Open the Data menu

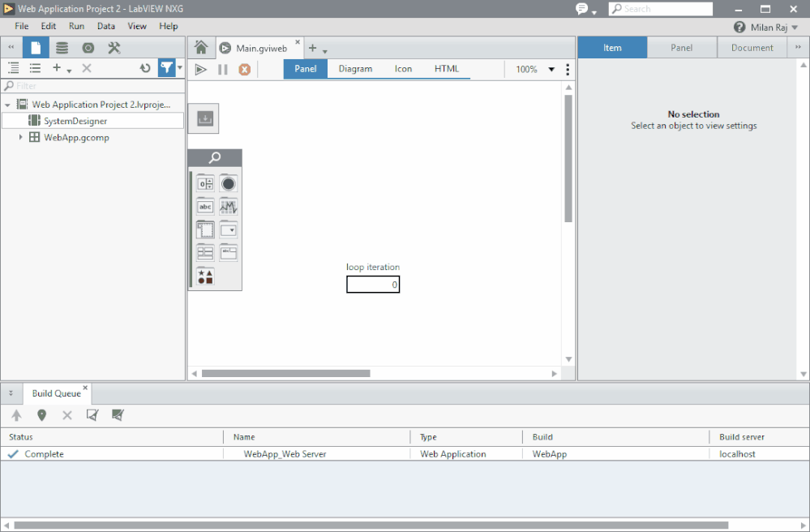click(106, 26)
